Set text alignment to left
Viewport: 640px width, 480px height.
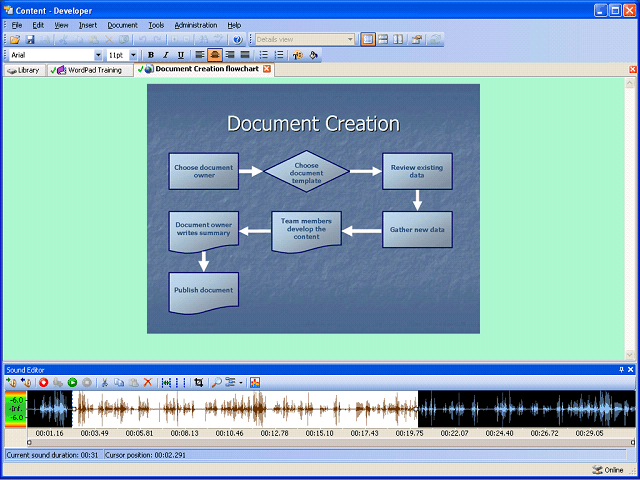pyautogui.click(x=200, y=55)
